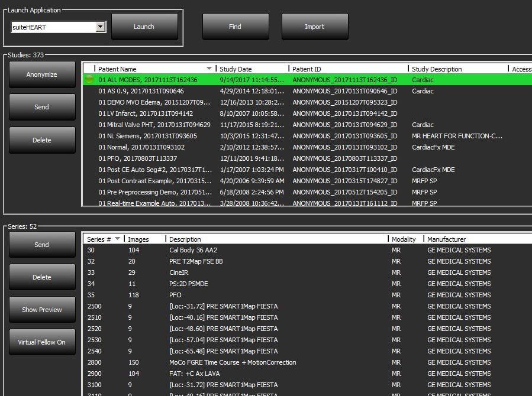Click the green status icon of 01 ALL MODES
This screenshot has height=396, width=532.
coord(89,80)
